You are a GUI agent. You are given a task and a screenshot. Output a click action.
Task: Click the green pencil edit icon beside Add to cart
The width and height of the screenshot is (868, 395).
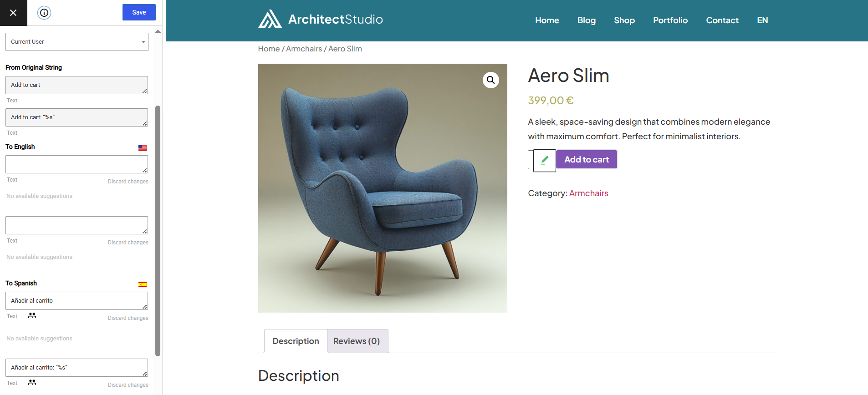(x=545, y=160)
